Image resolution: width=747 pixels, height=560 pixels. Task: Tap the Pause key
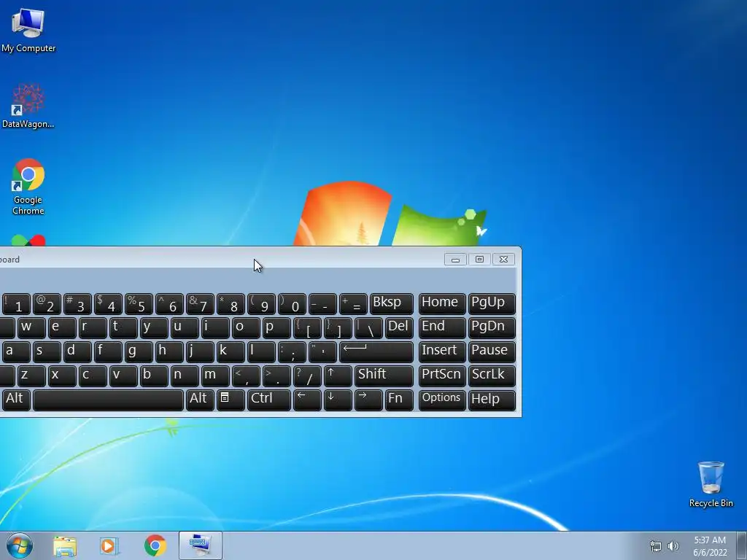[x=492, y=352]
